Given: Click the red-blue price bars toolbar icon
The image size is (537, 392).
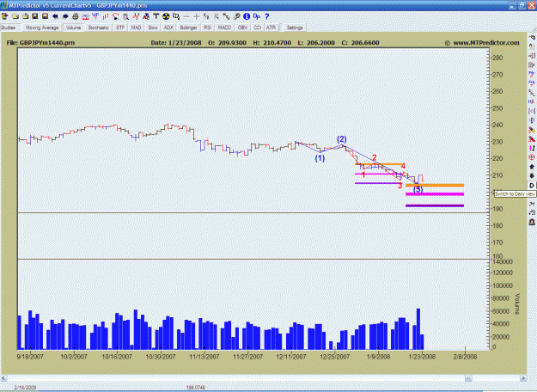Looking at the screenshot, I should [106, 16].
